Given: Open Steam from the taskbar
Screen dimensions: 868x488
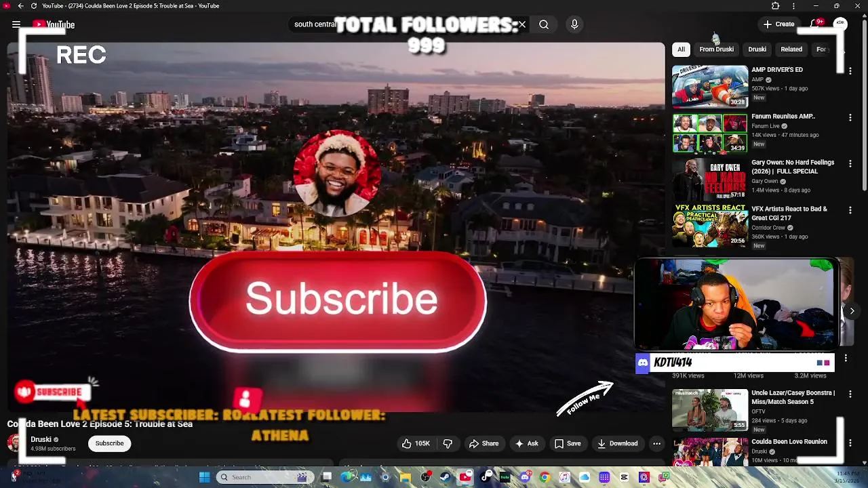Looking at the screenshot, I should coord(446,477).
